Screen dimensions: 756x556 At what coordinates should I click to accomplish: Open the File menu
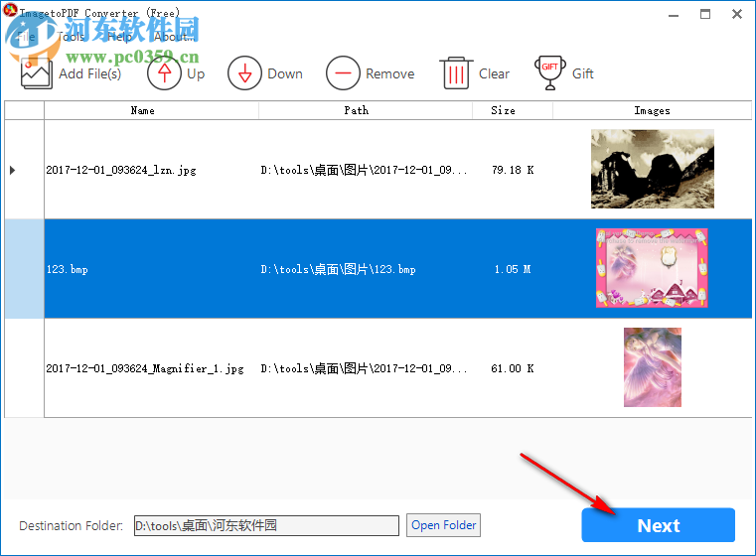[x=26, y=37]
